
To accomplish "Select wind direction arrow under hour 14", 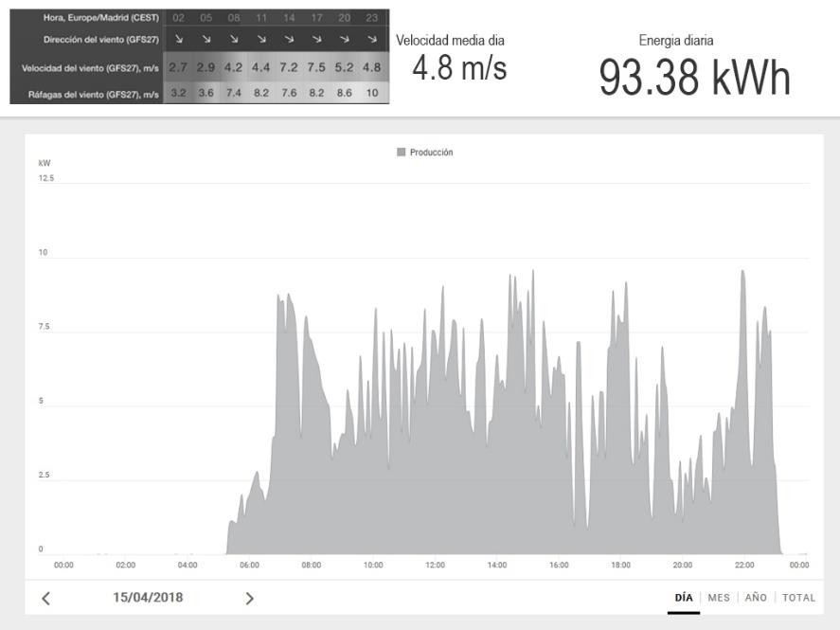I will click(x=289, y=40).
